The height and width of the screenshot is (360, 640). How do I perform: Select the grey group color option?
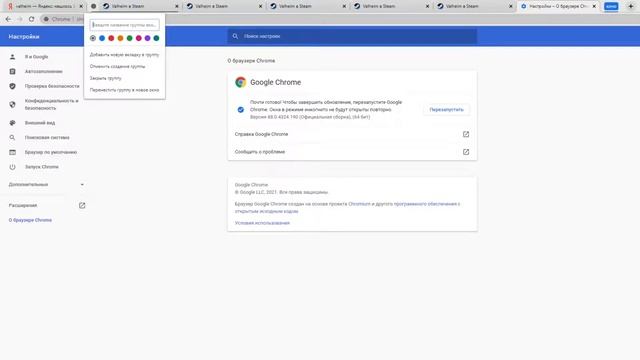pos(93,38)
